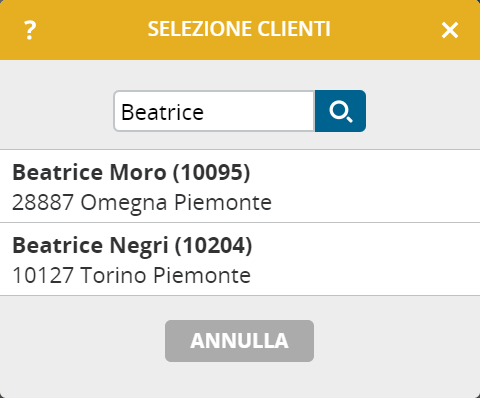Open help via the question mark icon
Image resolution: width=480 pixels, height=398 pixels.
click(x=30, y=30)
